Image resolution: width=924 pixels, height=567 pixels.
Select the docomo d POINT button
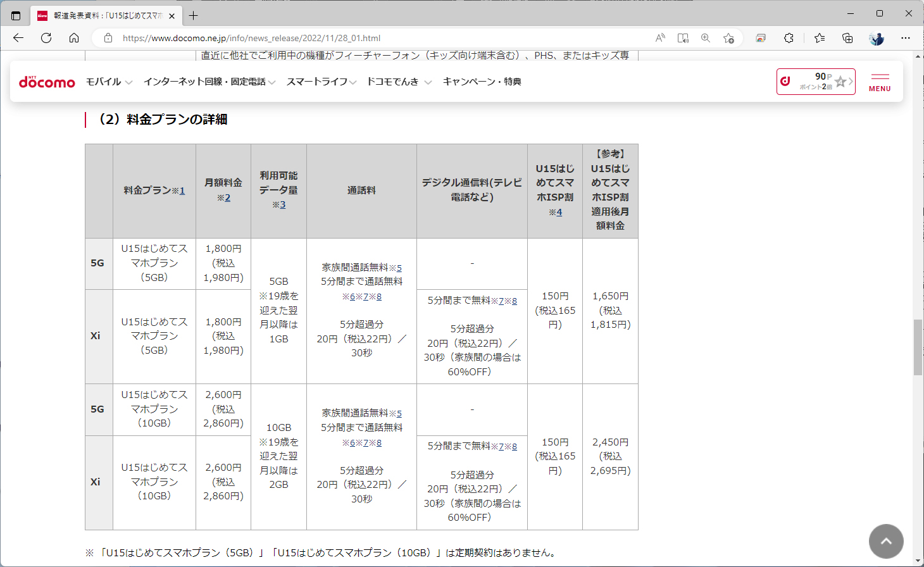pos(816,81)
